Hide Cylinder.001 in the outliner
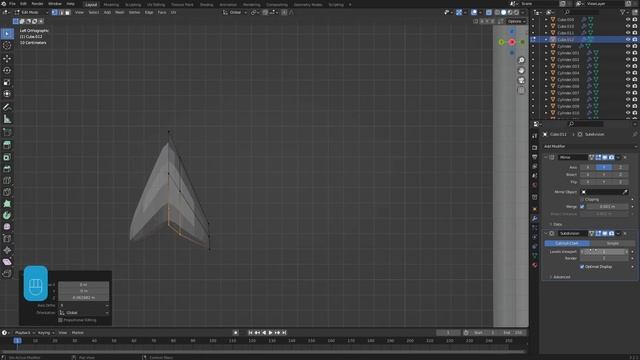This screenshot has height=360, width=640. (x=628, y=53)
